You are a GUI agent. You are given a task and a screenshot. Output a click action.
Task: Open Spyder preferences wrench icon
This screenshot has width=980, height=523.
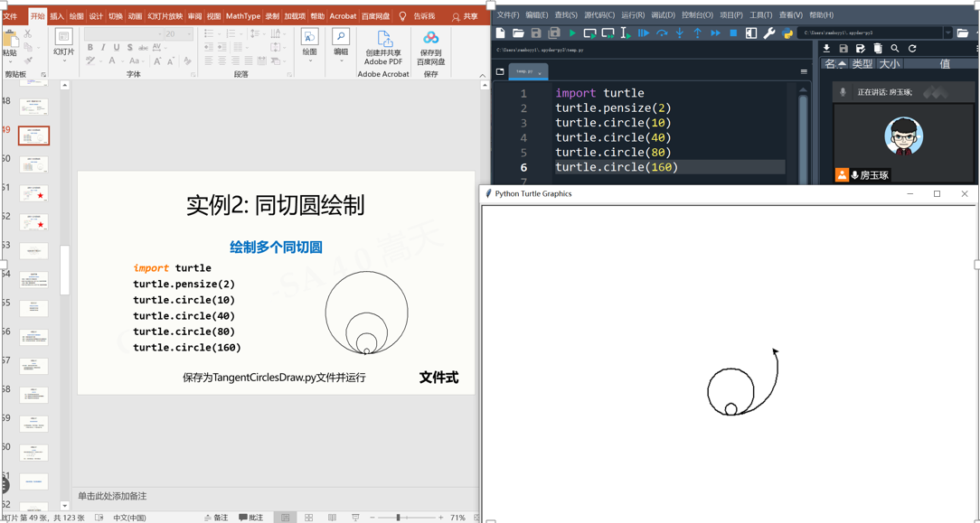pos(769,33)
